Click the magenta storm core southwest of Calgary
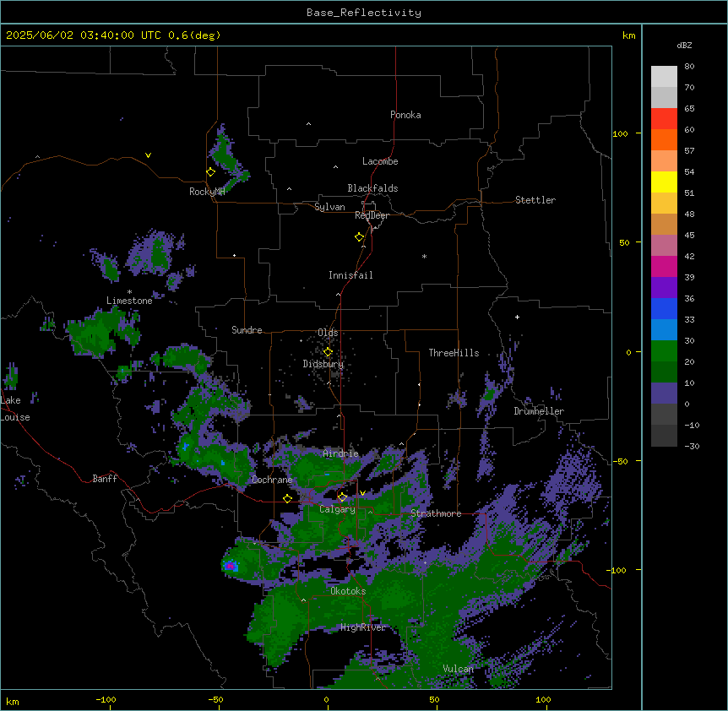 click(230, 566)
